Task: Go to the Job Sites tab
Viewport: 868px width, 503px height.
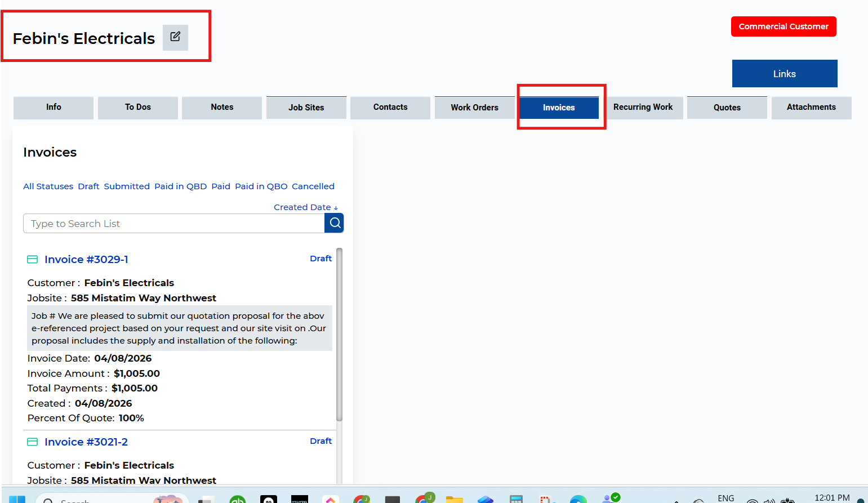Action: coord(306,108)
